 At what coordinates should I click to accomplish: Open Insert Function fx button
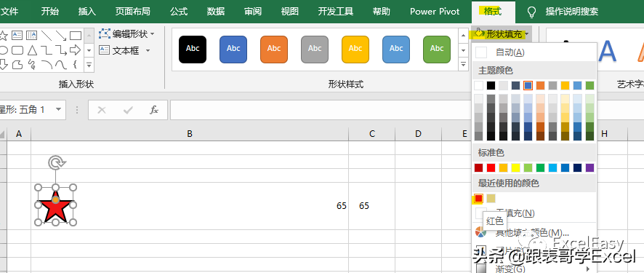[154, 110]
